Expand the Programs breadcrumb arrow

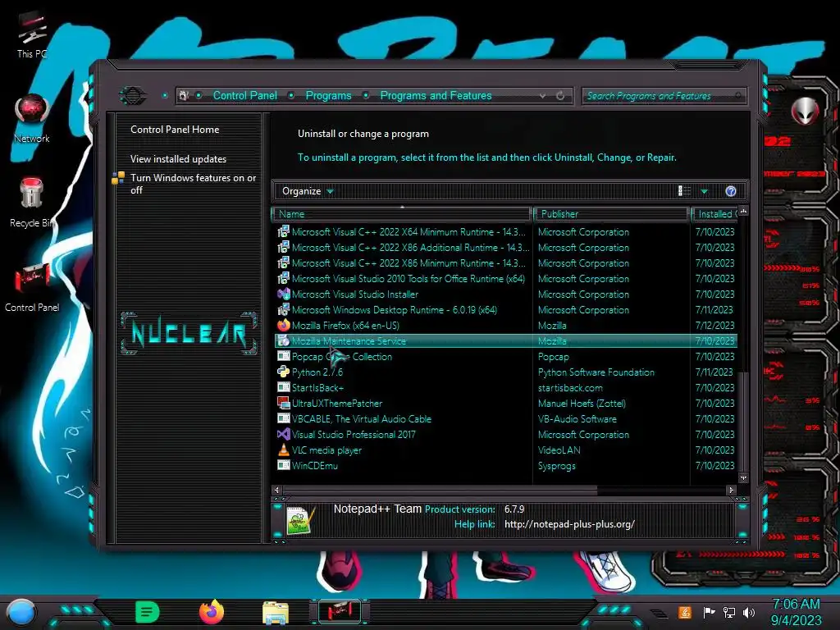click(x=366, y=96)
